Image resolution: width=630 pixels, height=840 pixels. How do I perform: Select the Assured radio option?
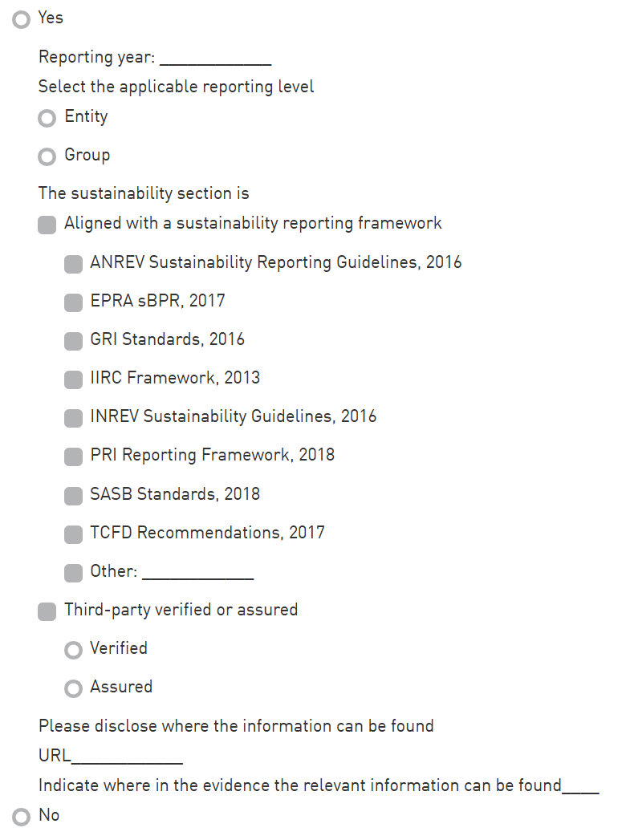click(x=74, y=688)
